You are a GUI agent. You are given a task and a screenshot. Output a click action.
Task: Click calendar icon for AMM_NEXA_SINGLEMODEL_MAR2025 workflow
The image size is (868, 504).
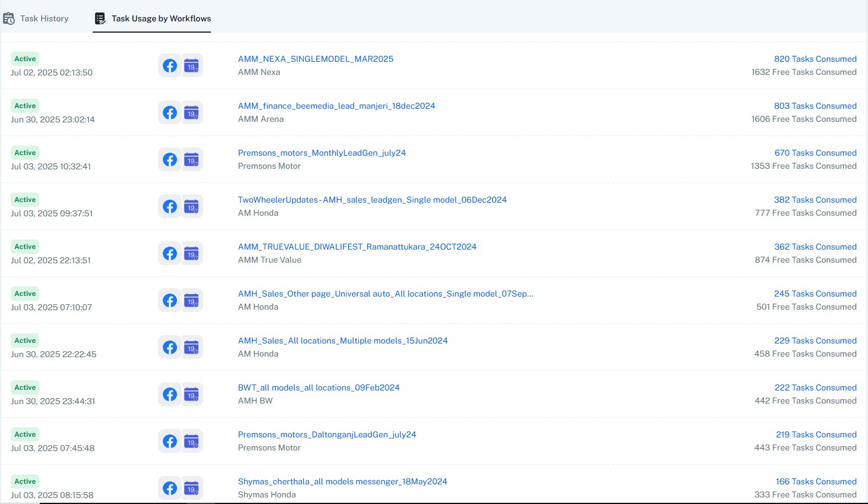(x=191, y=65)
